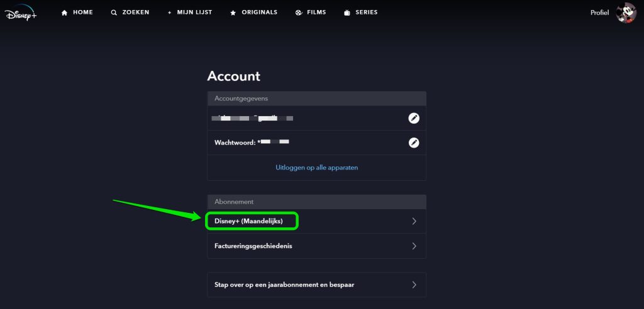The image size is (644, 309).
Task: Click the Films reel icon
Action: click(x=299, y=13)
